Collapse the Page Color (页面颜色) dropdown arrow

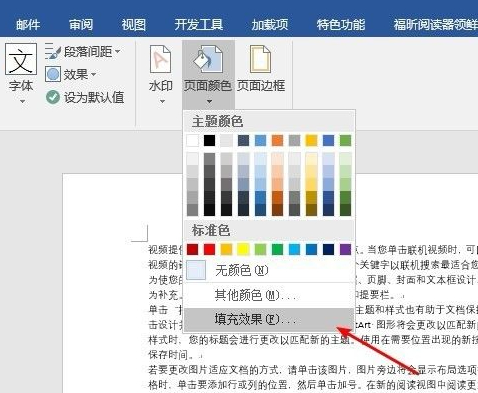pos(209,101)
